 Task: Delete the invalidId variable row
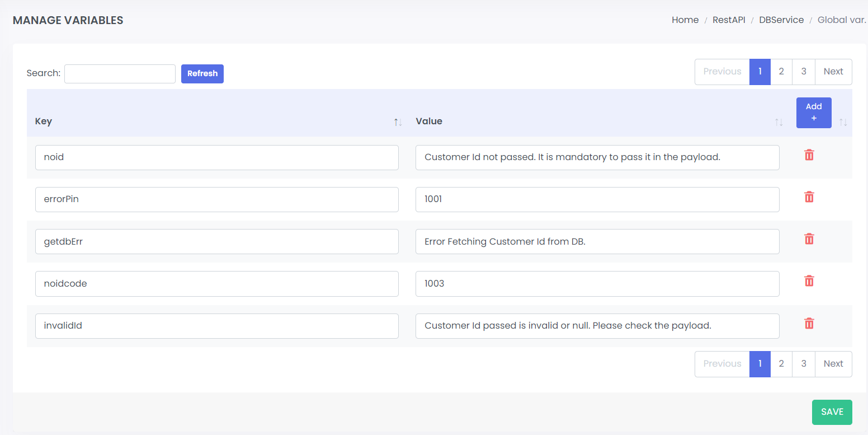coord(809,324)
